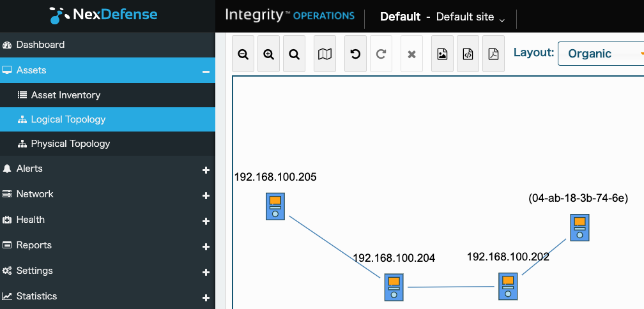Click the redo arrow icon
Viewport: 644px width, 309px height.
(381, 54)
